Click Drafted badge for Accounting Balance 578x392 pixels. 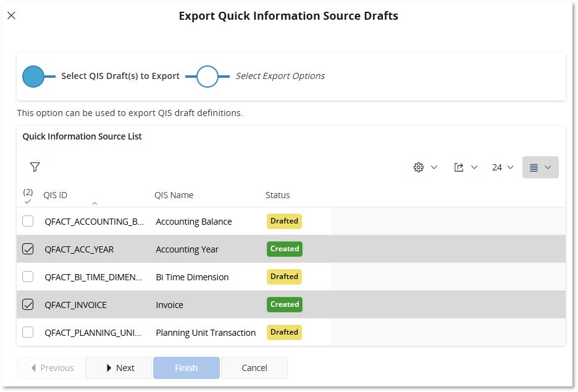coord(284,221)
